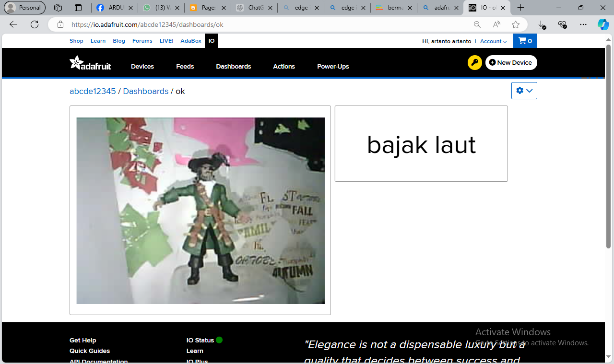Open the Dashboards menu
This screenshot has height=364, width=614.
click(x=234, y=67)
